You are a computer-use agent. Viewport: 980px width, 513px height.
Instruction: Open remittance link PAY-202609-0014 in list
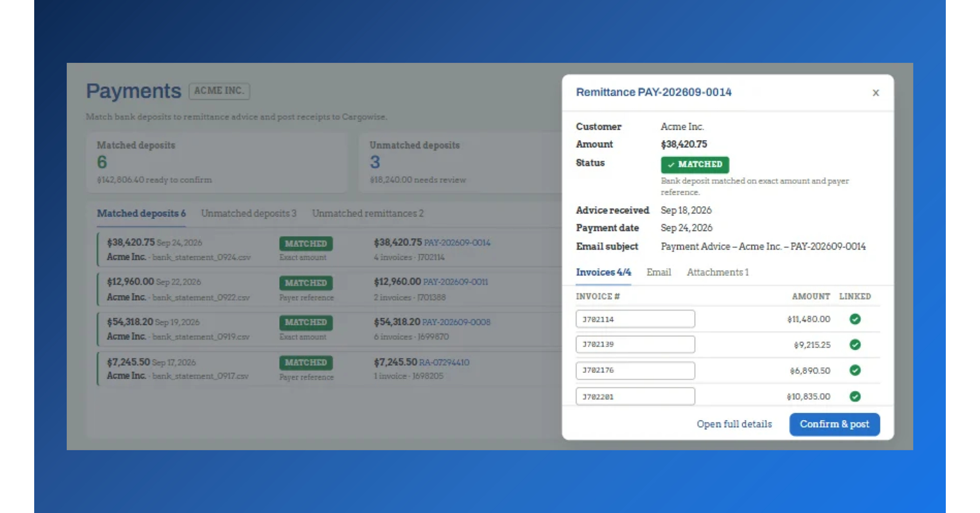coord(457,243)
